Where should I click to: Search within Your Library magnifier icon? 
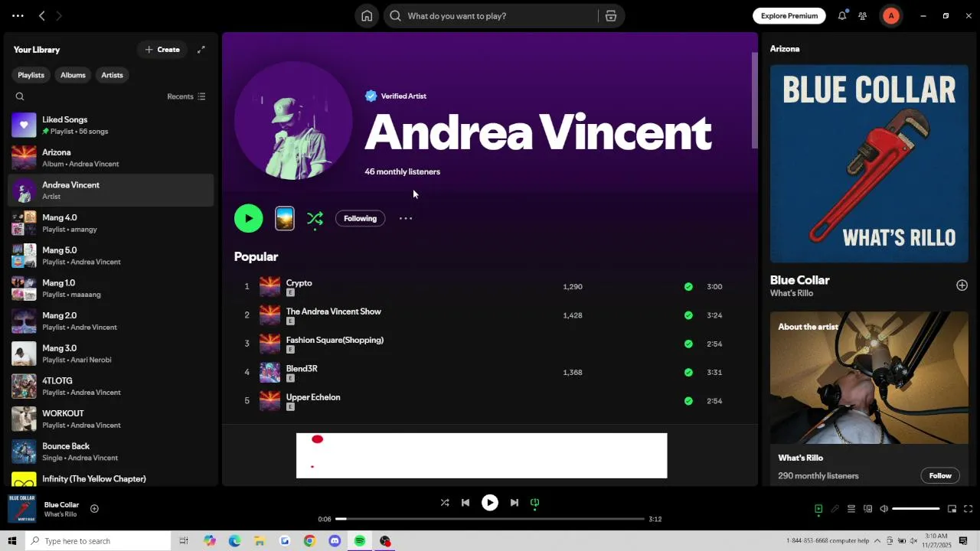[20, 96]
